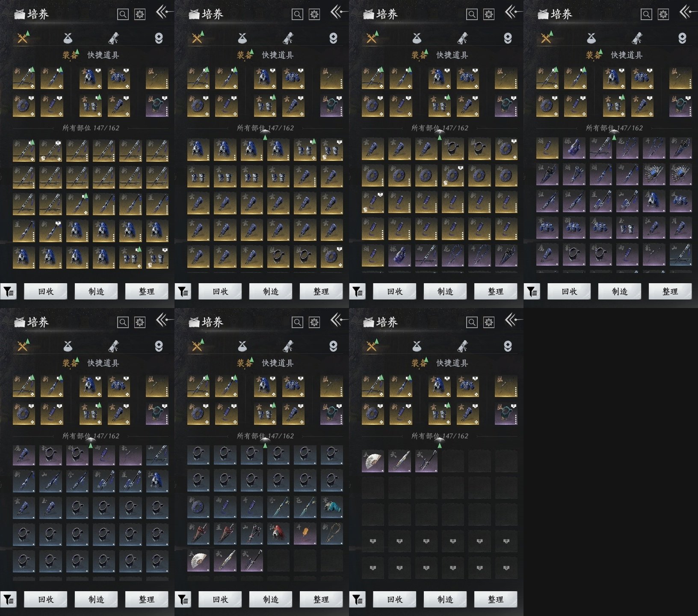Open search in the top-left 培养 panel

(123, 15)
